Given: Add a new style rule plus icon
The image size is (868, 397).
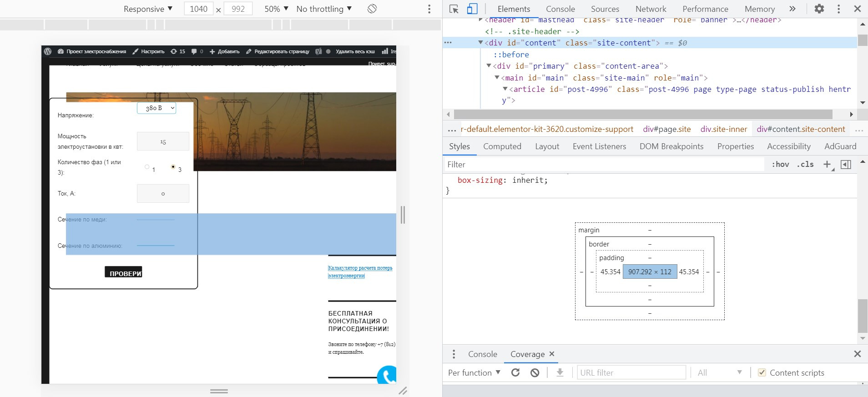Looking at the screenshot, I should click(x=828, y=164).
